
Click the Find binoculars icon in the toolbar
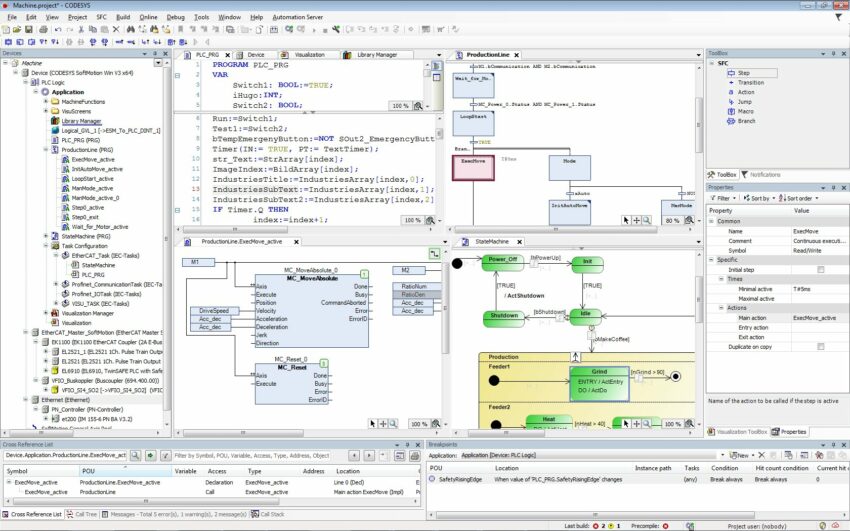pos(131,29)
